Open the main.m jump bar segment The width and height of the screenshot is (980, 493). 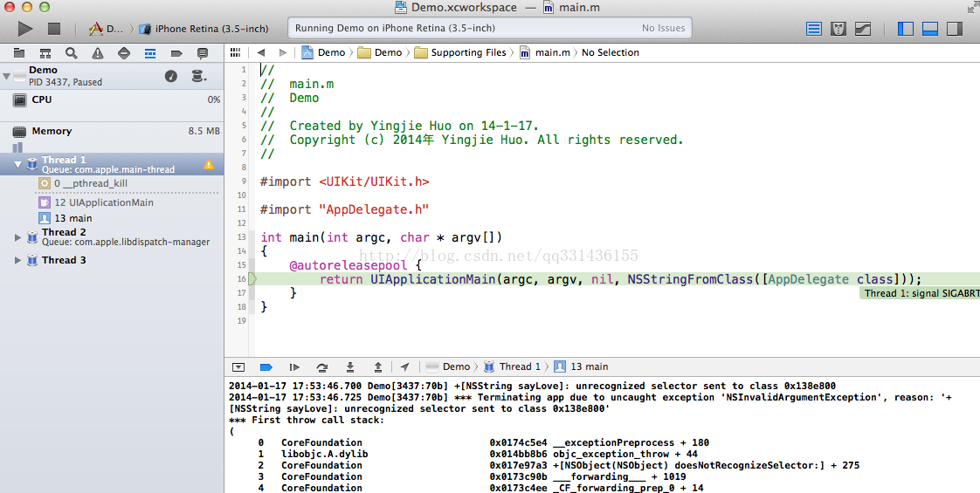click(x=545, y=52)
